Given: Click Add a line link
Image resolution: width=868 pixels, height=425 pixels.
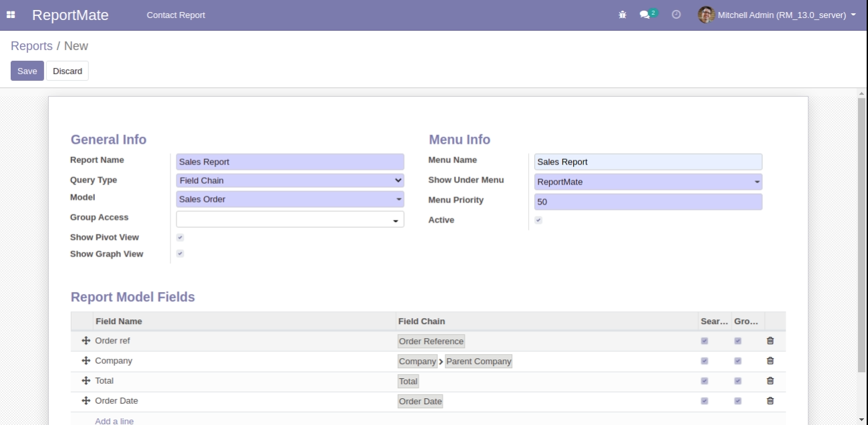Looking at the screenshot, I should click(x=114, y=421).
